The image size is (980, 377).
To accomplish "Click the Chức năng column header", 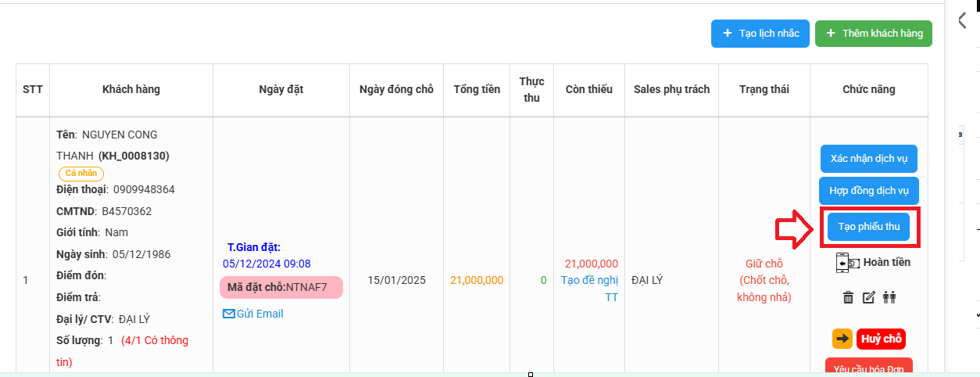I will [869, 89].
